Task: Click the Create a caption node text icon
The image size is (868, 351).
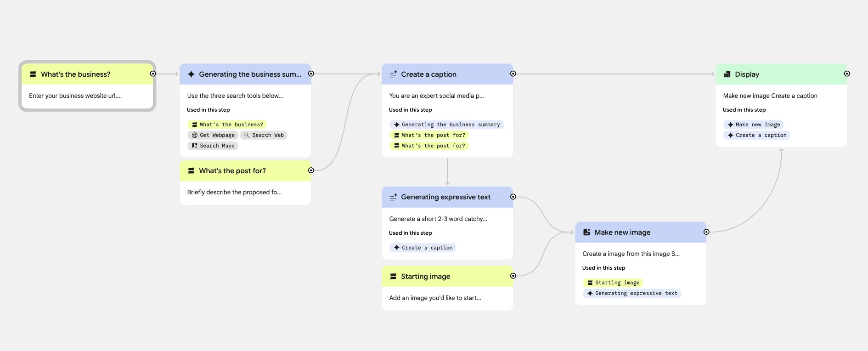Action: point(393,74)
